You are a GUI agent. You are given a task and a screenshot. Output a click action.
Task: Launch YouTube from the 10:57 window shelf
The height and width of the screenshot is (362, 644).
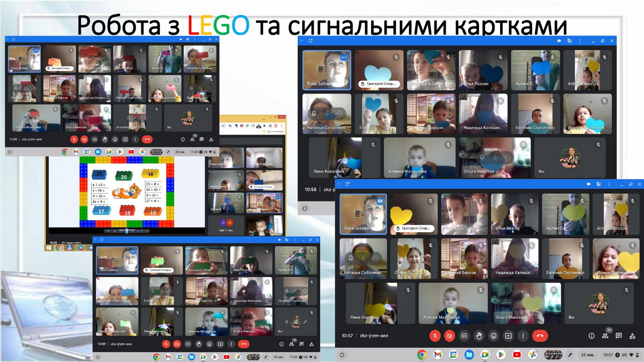point(517,355)
